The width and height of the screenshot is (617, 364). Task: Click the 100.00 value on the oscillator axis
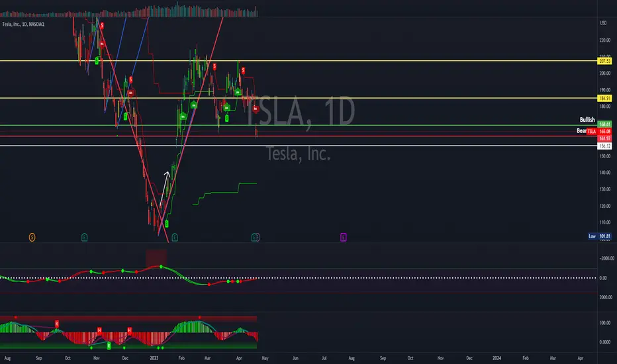click(x=605, y=323)
